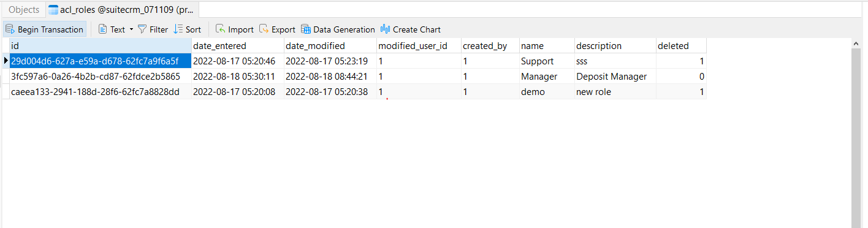Click date_entered value 2022-08-17 05:20:46
This screenshot has height=228, width=868.
click(x=238, y=61)
